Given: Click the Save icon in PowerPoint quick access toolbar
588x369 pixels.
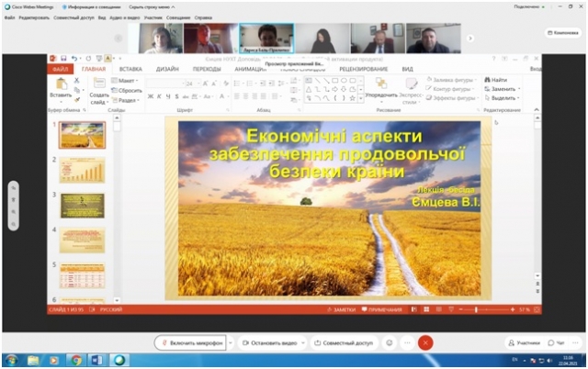Looking at the screenshot, I should point(63,58).
